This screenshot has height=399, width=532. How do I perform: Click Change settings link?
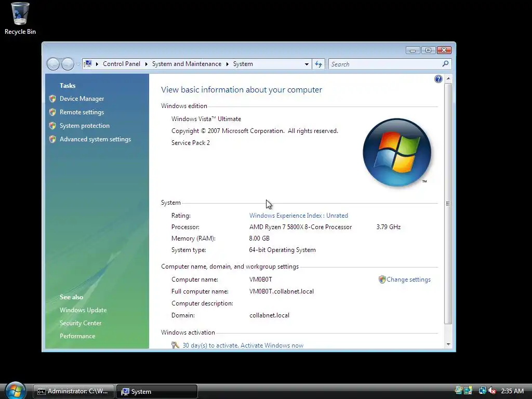[408, 280]
